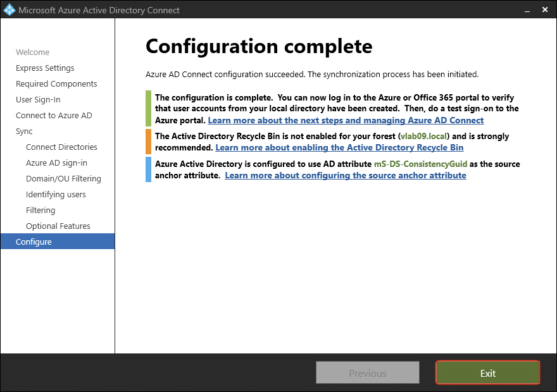The width and height of the screenshot is (557, 392).
Task: Select the Identifying users sub-step
Action: [56, 194]
